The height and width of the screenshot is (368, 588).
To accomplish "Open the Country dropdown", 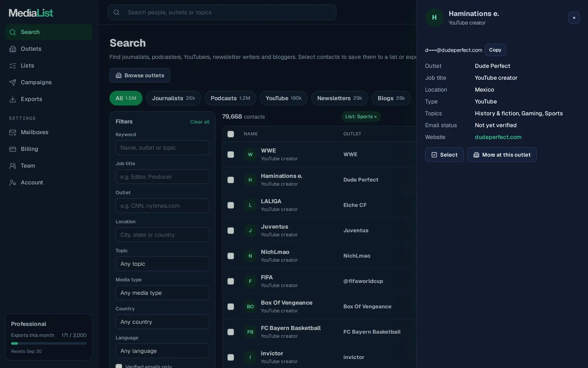I will point(163,322).
